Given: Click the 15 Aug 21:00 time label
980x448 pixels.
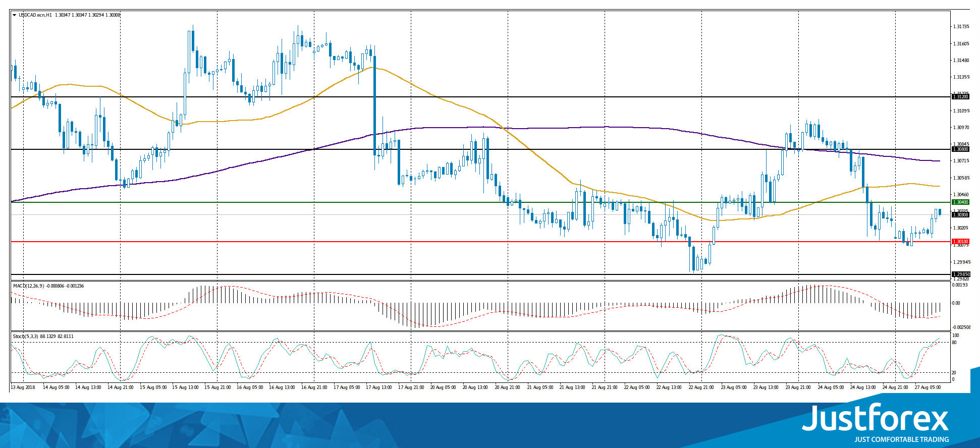Looking at the screenshot, I should (x=217, y=387).
